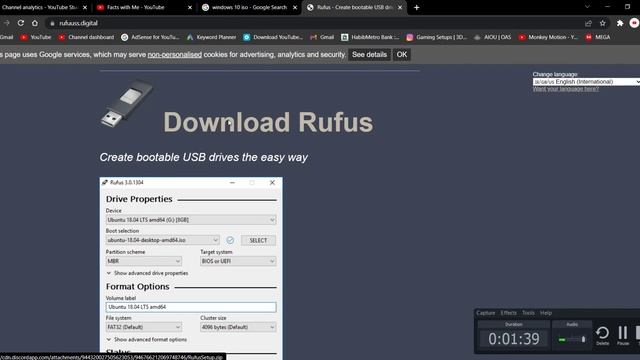Click See details in cookie banner

point(369,55)
